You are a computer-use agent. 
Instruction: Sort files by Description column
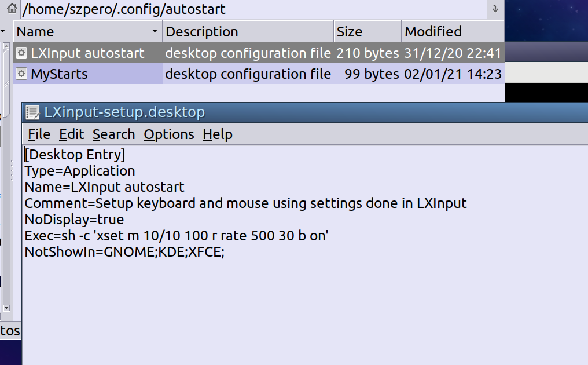pyautogui.click(x=248, y=31)
